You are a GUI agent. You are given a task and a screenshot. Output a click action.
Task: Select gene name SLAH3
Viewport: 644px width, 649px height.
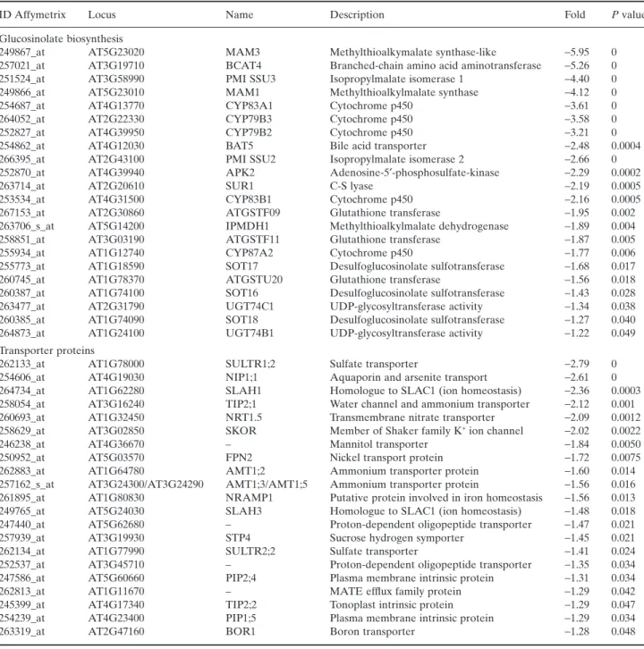point(243,511)
